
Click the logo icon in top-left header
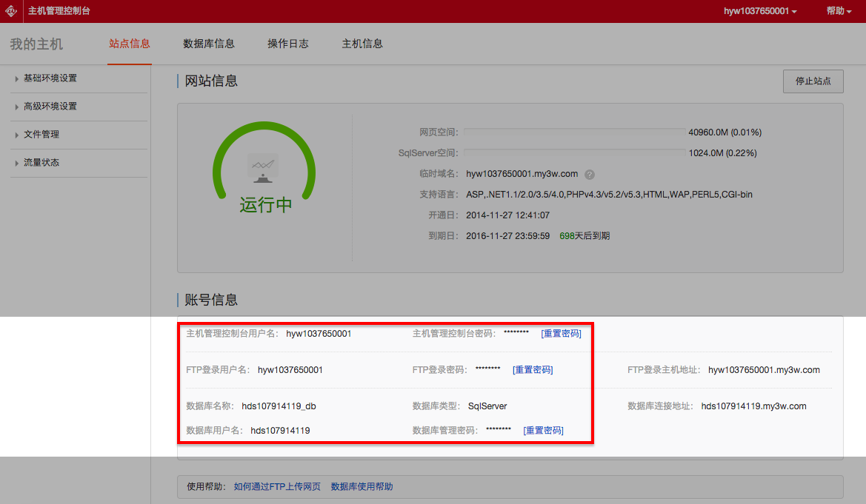(x=11, y=11)
